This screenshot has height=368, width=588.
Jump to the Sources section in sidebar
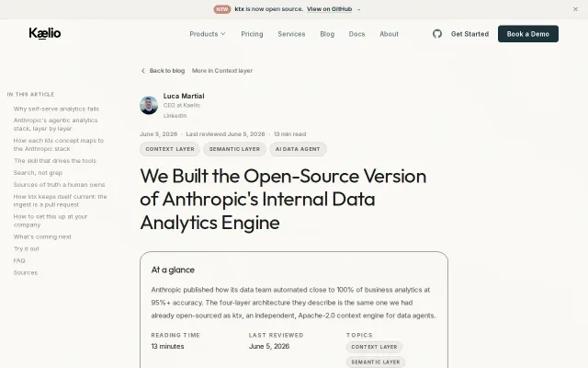(x=26, y=272)
